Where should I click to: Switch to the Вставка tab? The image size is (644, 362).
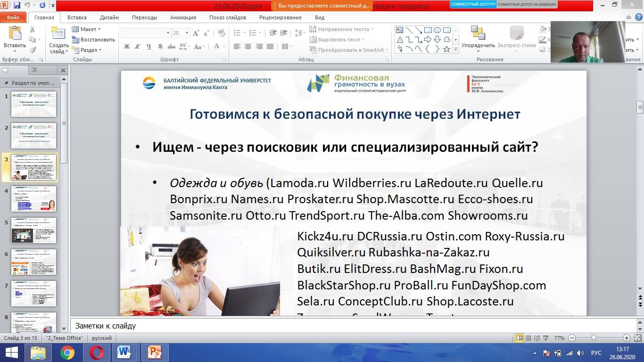(x=77, y=17)
